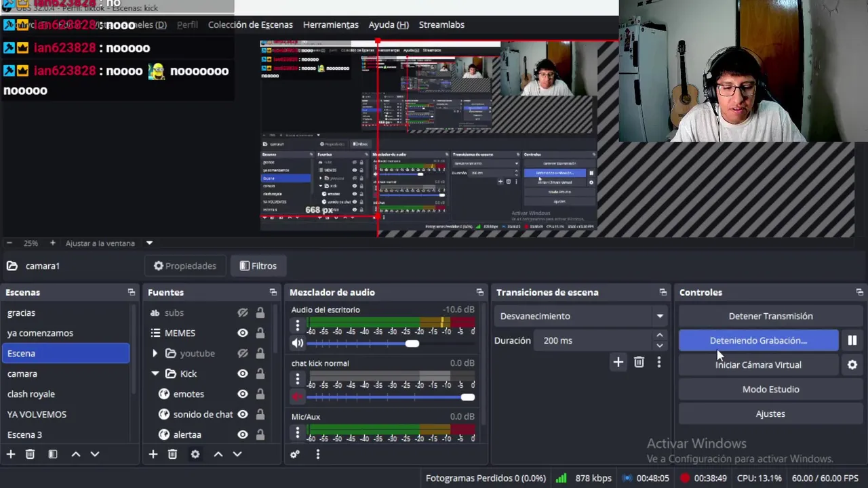Pop out the Controles dock
The width and height of the screenshot is (868, 488).
click(860, 292)
